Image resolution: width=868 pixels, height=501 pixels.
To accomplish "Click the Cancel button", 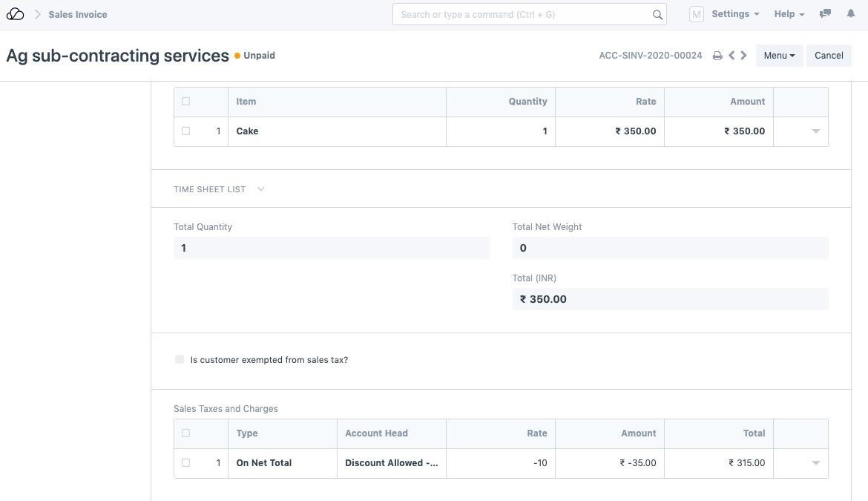I will (x=829, y=56).
